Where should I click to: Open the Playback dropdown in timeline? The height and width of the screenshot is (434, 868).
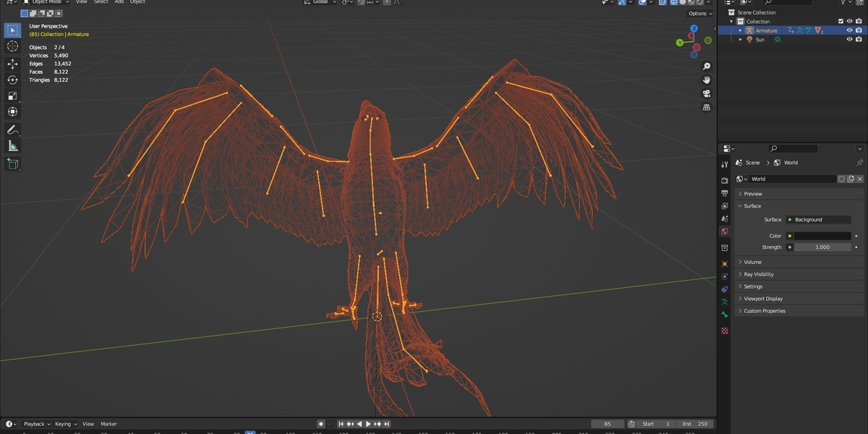(36, 424)
